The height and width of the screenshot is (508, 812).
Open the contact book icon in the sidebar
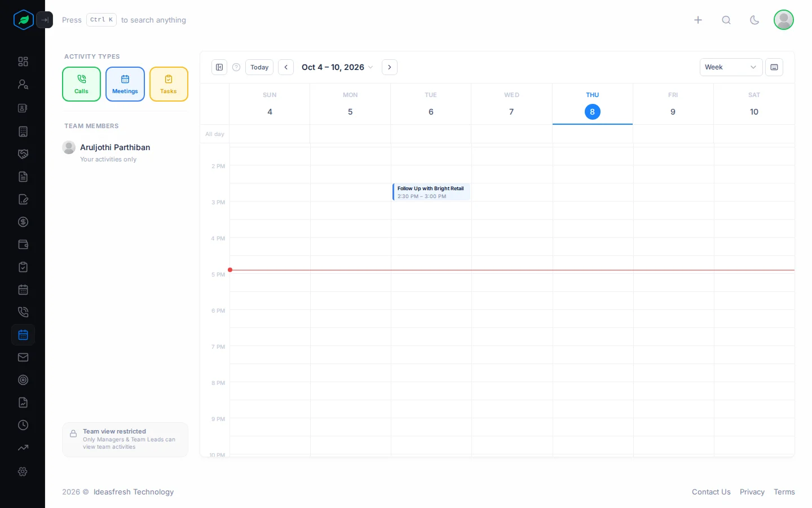[x=23, y=108]
